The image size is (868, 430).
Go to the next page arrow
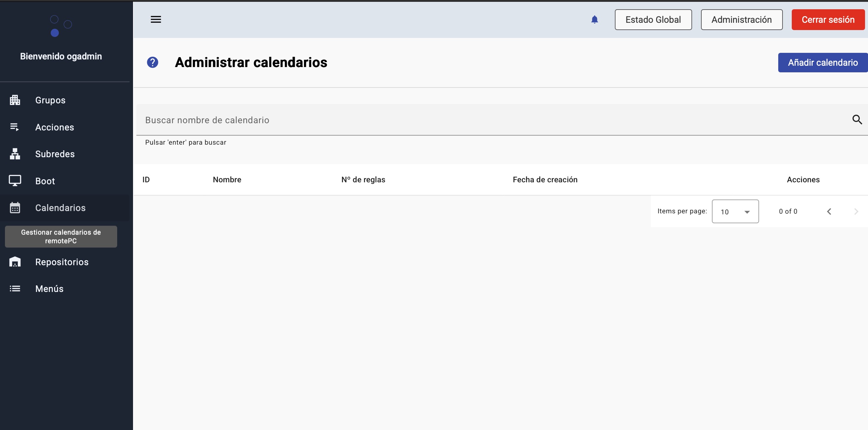pos(856,211)
